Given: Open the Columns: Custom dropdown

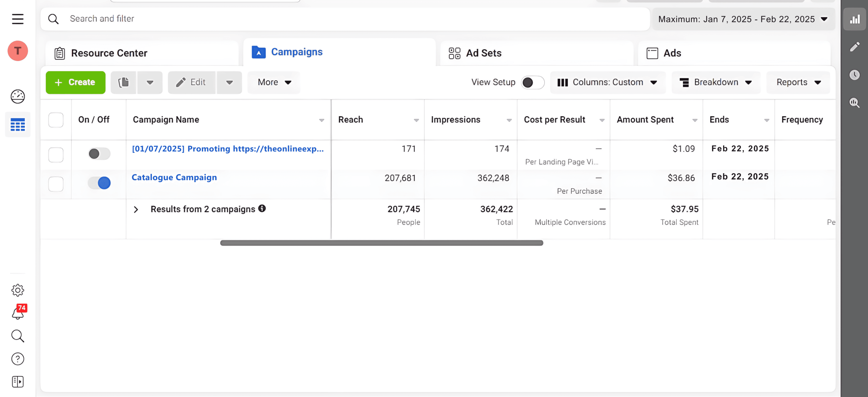Looking at the screenshot, I should 608,82.
